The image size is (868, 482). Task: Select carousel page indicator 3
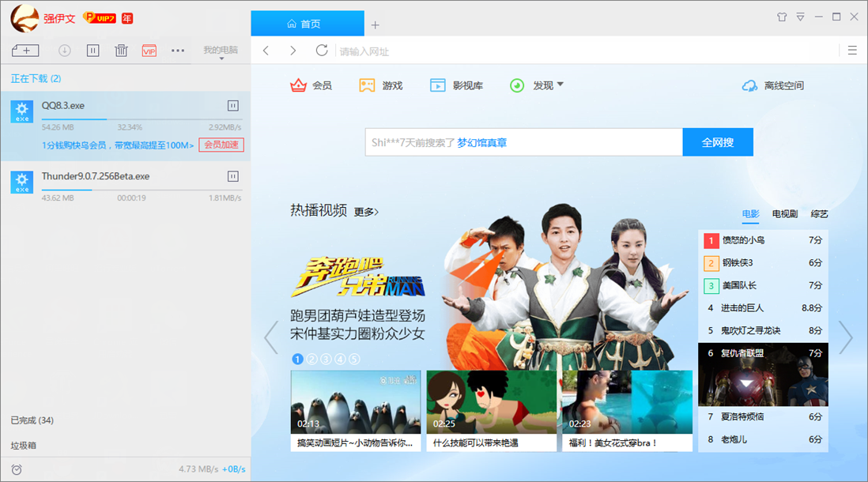tap(326, 359)
